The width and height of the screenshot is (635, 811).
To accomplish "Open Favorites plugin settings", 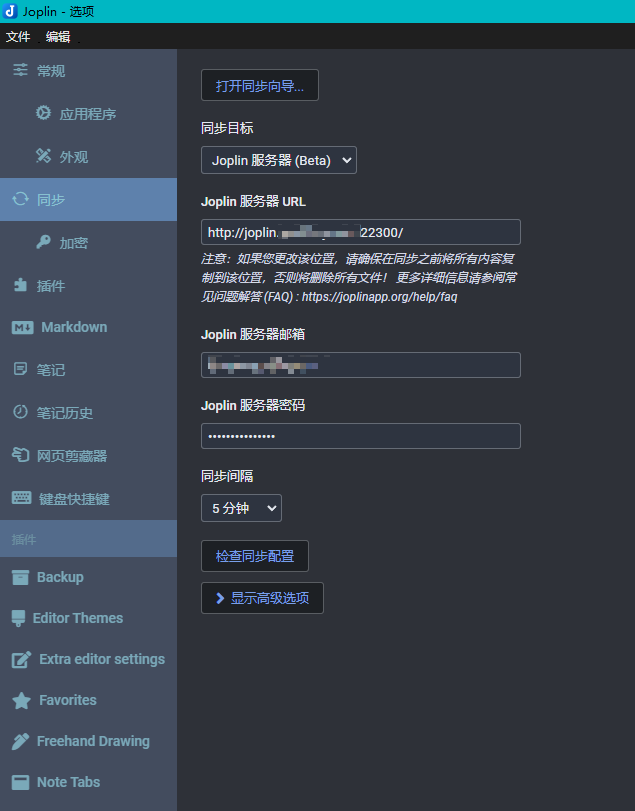I will tap(88, 700).
